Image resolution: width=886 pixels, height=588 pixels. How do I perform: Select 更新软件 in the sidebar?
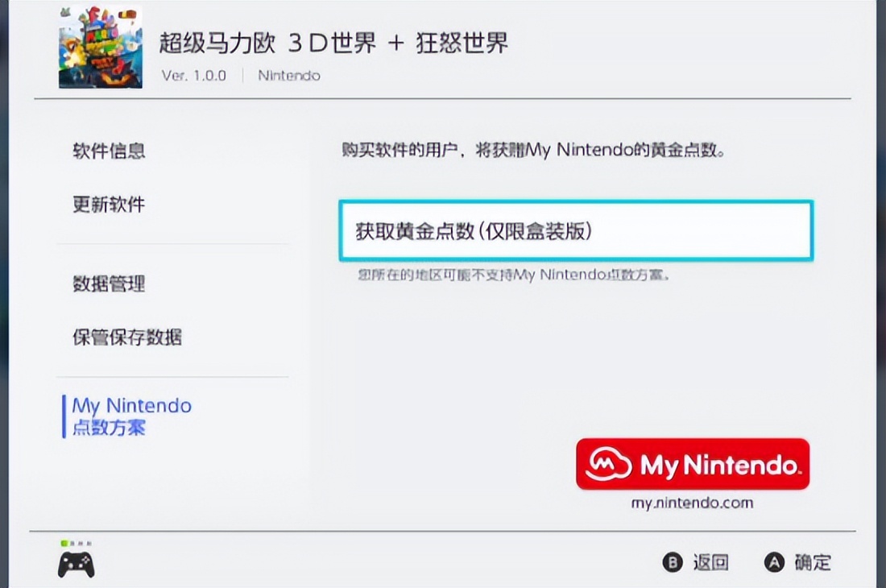(109, 205)
